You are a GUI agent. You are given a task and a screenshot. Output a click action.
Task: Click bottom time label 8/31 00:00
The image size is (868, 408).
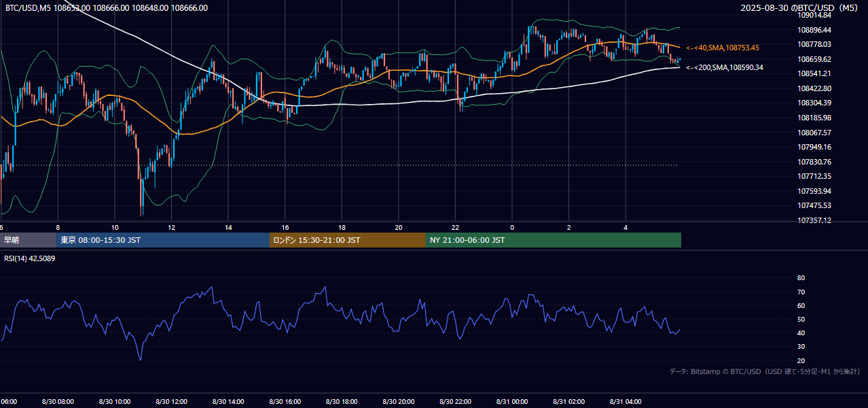(x=512, y=402)
